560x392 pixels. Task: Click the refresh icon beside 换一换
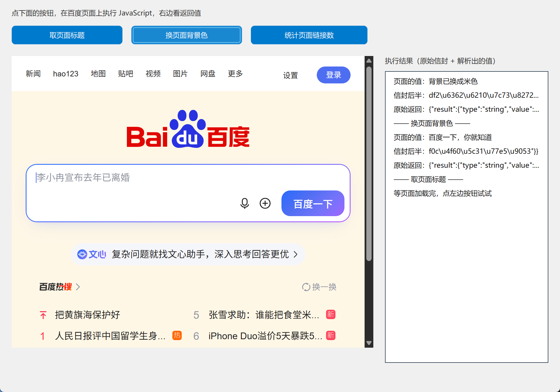306,287
